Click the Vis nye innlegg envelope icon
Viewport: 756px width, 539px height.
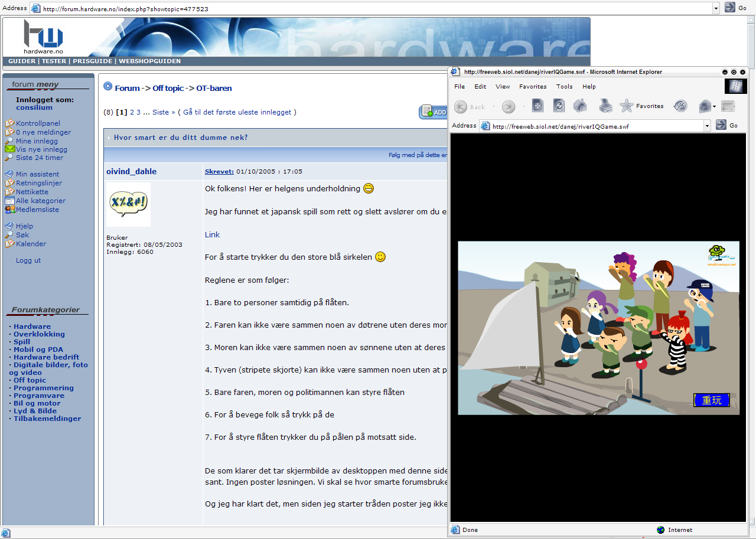tap(9, 149)
